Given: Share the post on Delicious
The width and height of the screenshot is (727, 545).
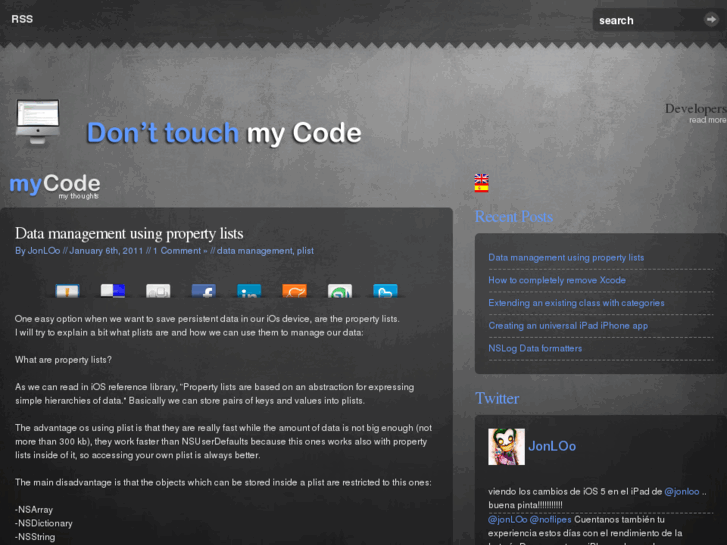Looking at the screenshot, I should point(113,291).
